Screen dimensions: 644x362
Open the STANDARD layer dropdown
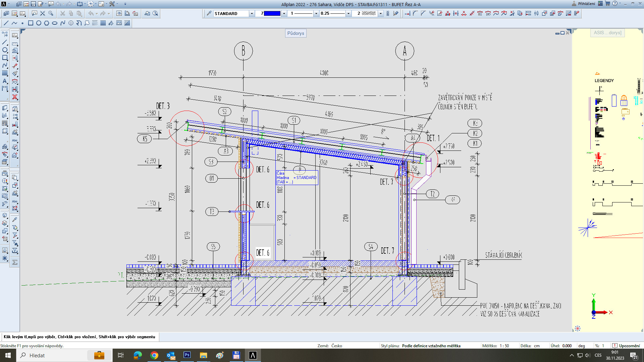(x=252, y=13)
